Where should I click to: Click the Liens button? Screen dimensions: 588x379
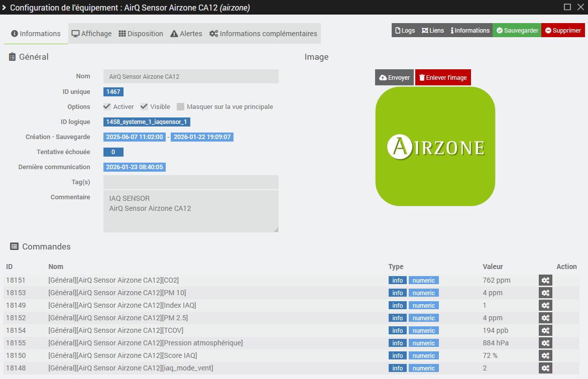(433, 30)
